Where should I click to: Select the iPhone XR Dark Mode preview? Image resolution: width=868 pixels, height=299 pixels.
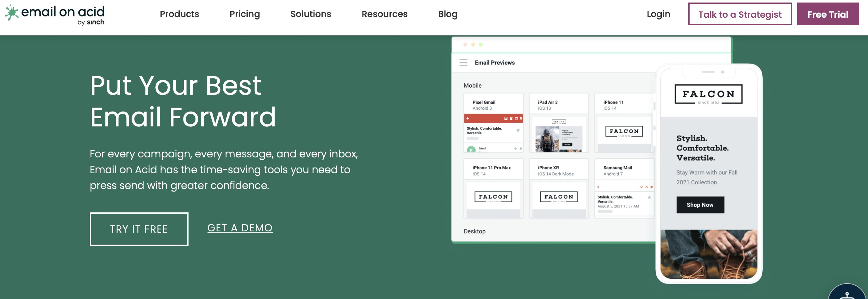[559, 189]
